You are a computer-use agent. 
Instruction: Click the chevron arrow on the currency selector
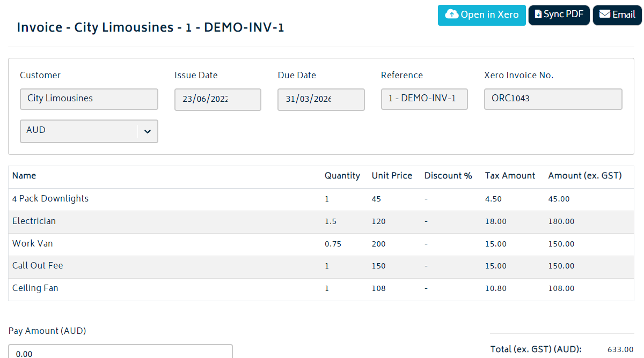coord(148,131)
